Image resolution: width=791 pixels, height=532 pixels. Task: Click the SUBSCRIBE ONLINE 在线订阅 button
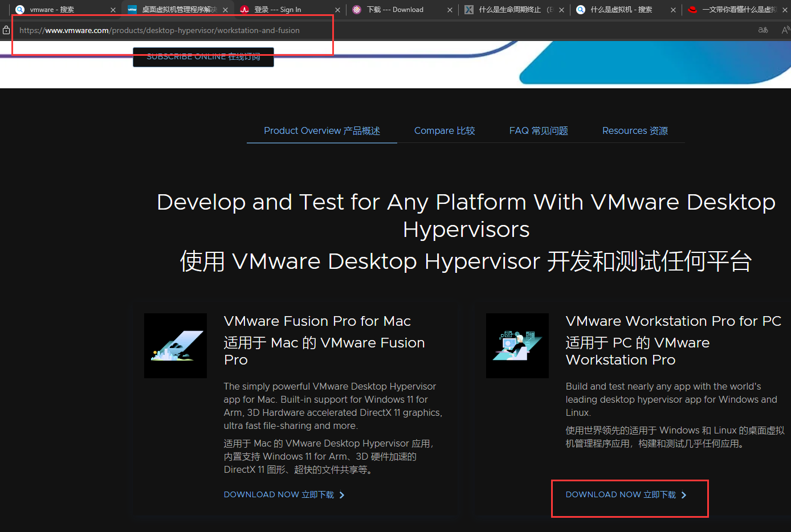(203, 57)
